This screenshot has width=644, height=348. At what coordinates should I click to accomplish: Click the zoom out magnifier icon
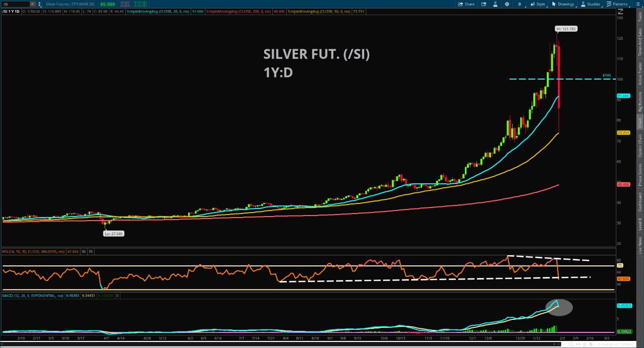pos(565,344)
